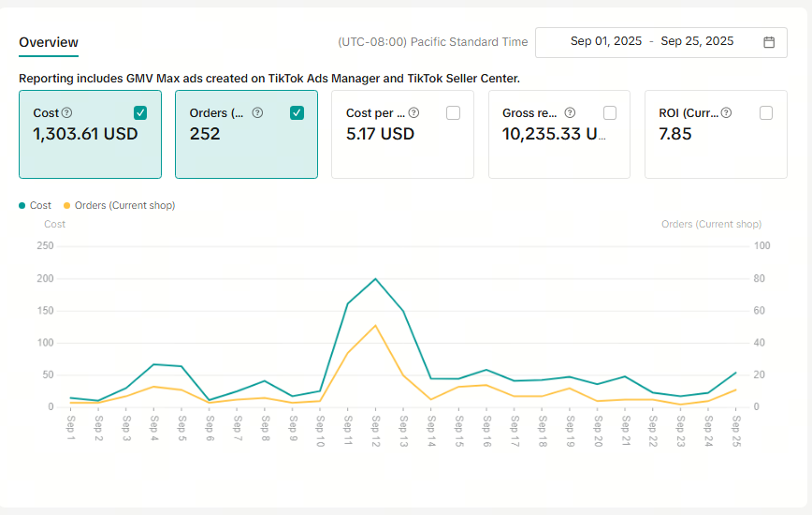The height and width of the screenshot is (515, 812).
Task: Click the teal Cost legend dot
Action: 22,206
